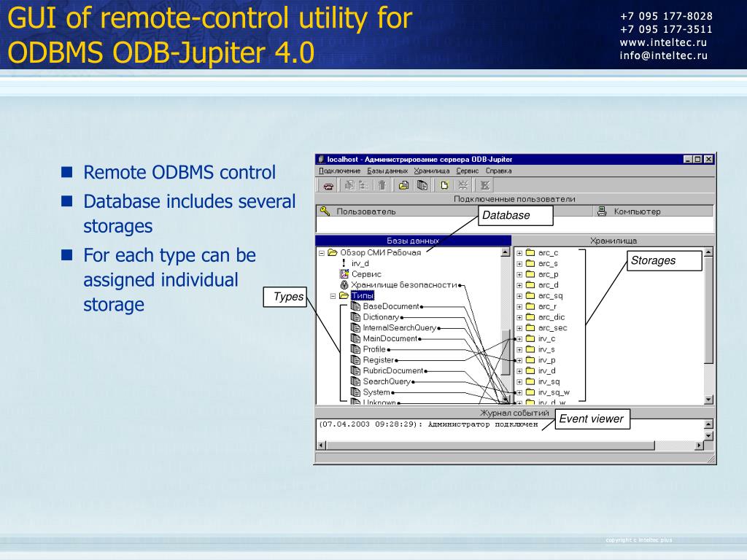Select the irv_c storage label
Viewport: 747px width, 560px height.
(x=546, y=338)
